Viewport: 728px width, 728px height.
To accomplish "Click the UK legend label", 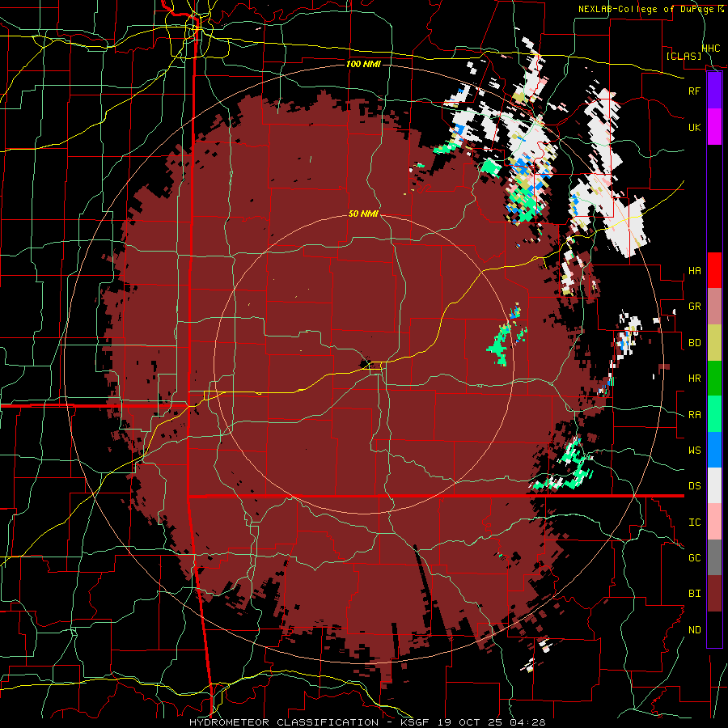I will tap(694, 127).
